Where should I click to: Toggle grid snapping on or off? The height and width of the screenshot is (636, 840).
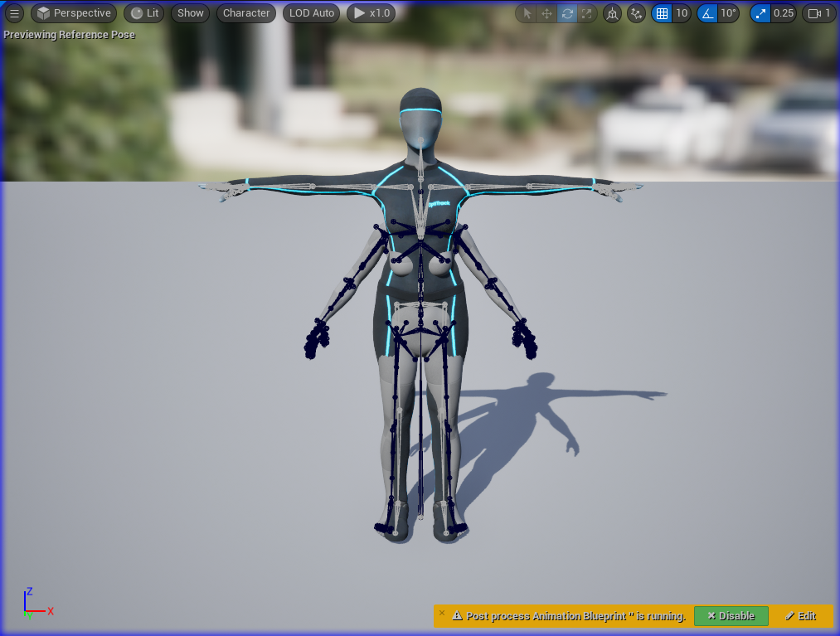(662, 13)
